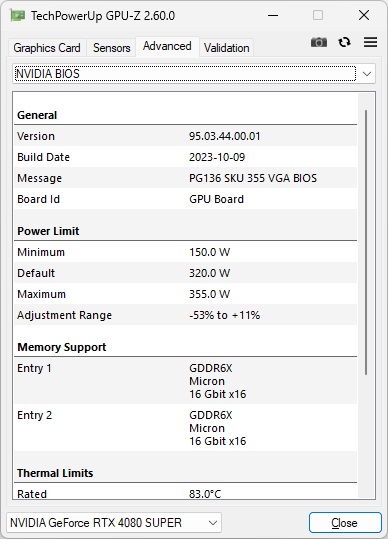Click the PG136 SKU 355 VGA BIOS message
Screen dimensions: 388x539
tap(253, 178)
